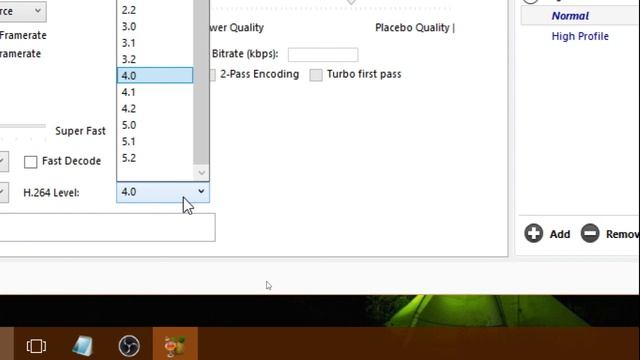Click the HandBrake taskbar icon

(x=175, y=345)
